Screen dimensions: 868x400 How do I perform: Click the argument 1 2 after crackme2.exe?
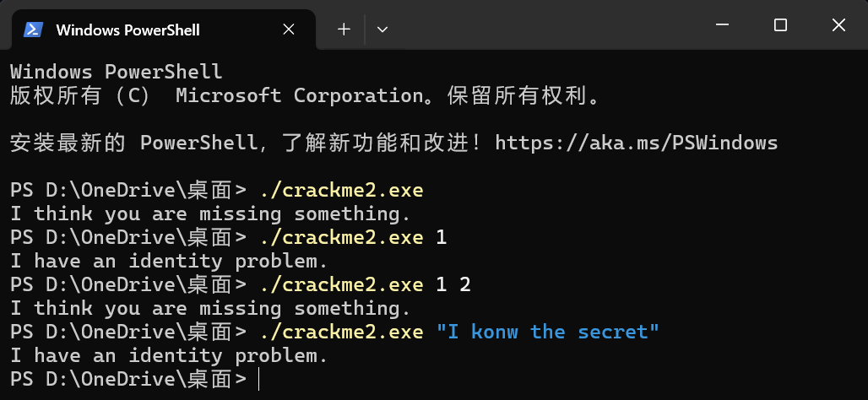(453, 285)
